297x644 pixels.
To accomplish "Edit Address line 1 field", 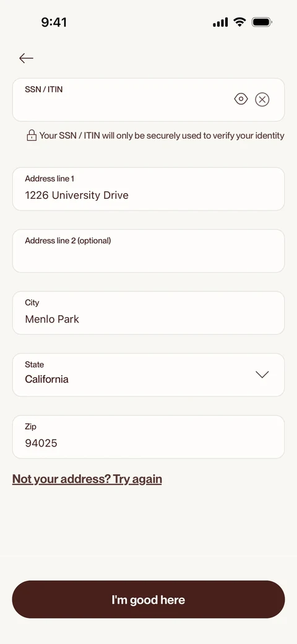I will click(148, 189).
